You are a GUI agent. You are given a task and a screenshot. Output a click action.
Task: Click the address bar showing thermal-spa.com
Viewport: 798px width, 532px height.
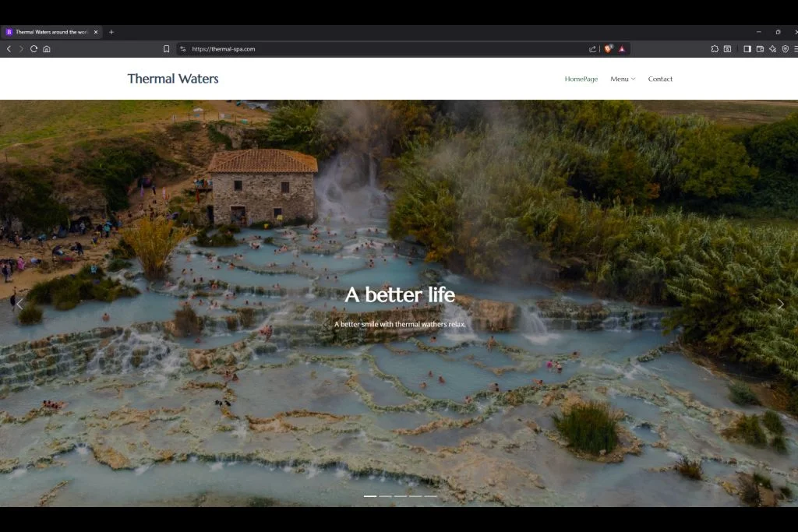[x=382, y=49]
